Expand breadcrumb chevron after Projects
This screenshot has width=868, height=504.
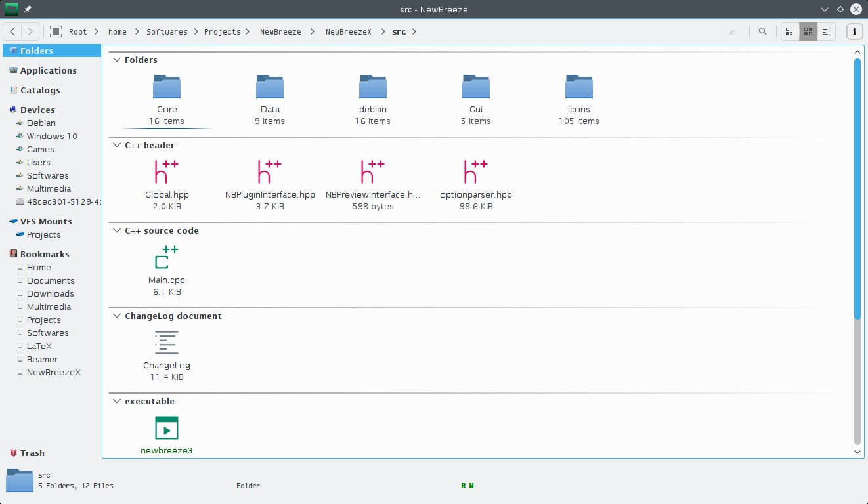tap(247, 31)
